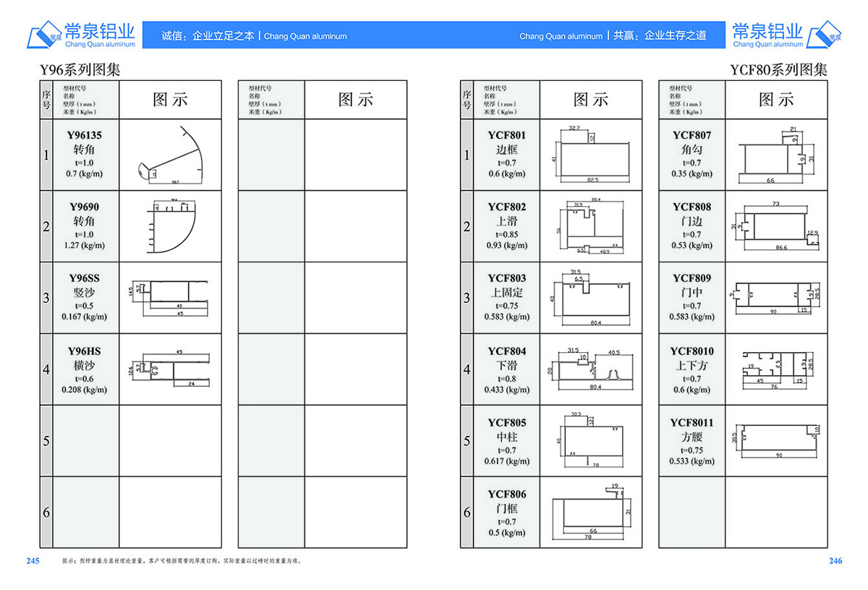Click the Chang Quan logo mark at top-right

(825, 35)
